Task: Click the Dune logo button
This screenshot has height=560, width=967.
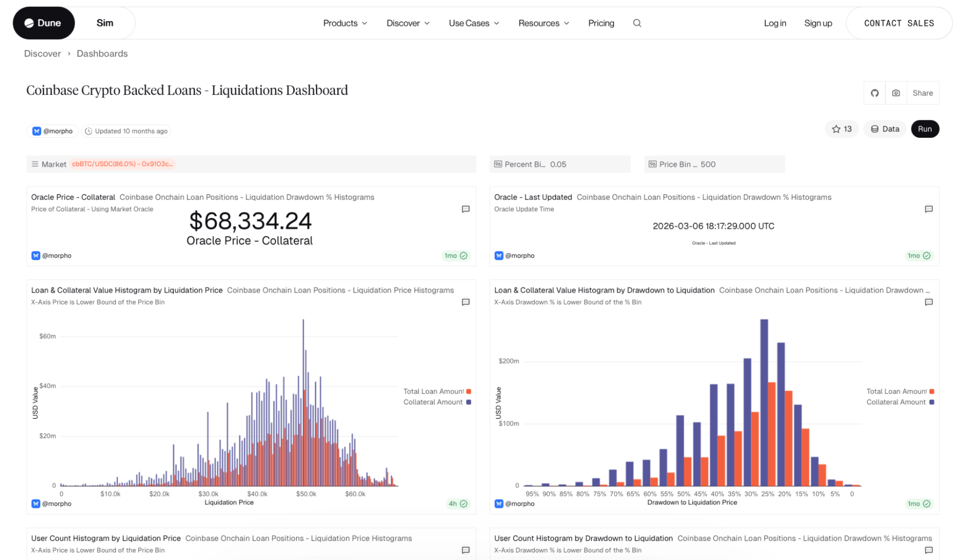Action: (44, 23)
